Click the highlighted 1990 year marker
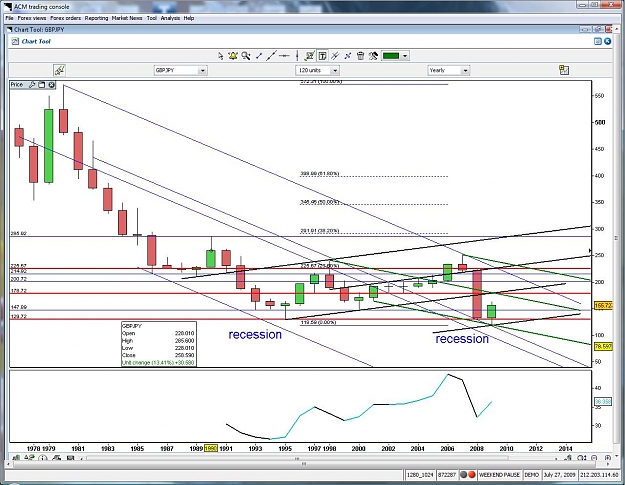The height and width of the screenshot is (485, 625). coord(211,449)
